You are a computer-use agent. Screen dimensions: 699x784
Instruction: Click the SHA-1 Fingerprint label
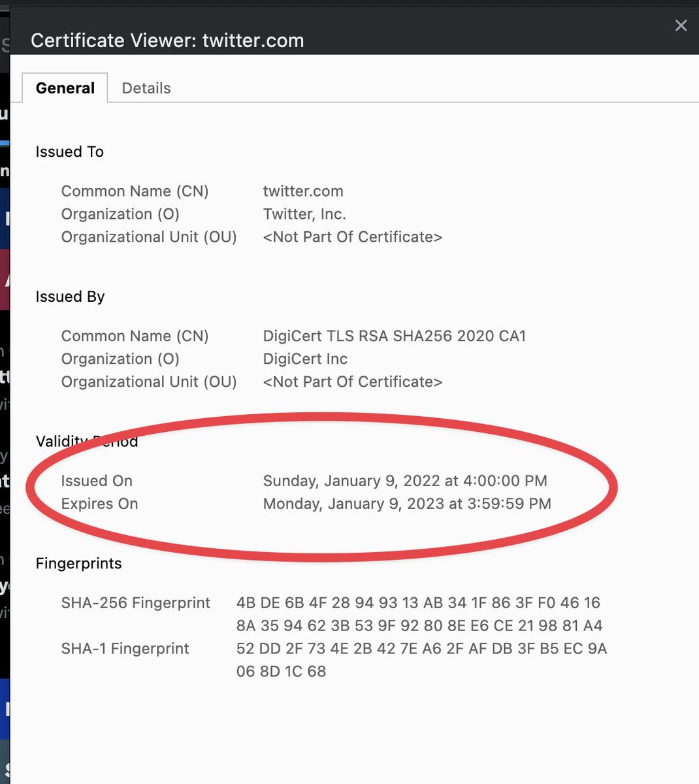point(125,648)
